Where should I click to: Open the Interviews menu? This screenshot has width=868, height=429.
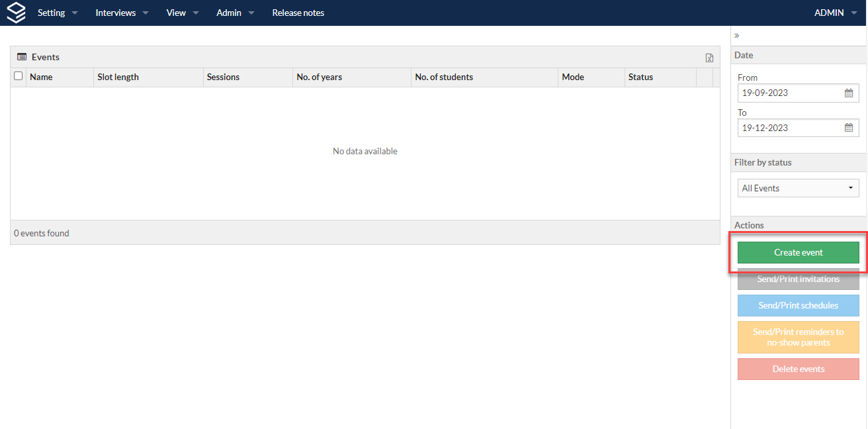[x=122, y=13]
